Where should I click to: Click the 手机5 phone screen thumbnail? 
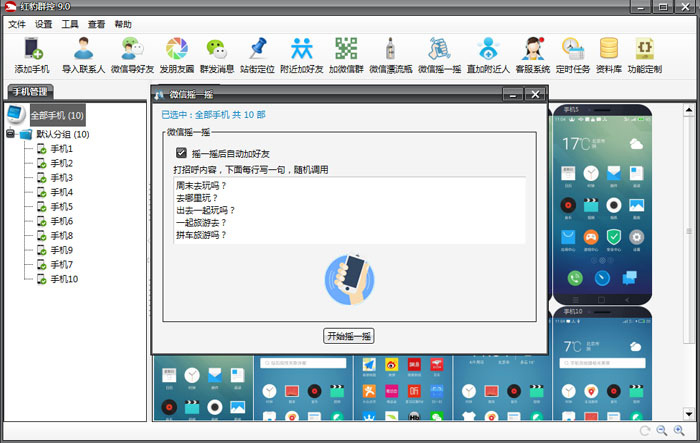click(602, 204)
